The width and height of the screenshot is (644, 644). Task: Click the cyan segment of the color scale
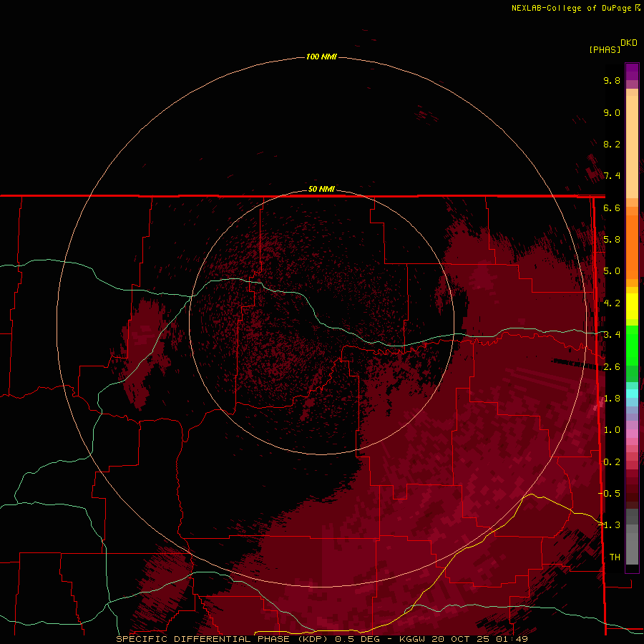(x=632, y=393)
